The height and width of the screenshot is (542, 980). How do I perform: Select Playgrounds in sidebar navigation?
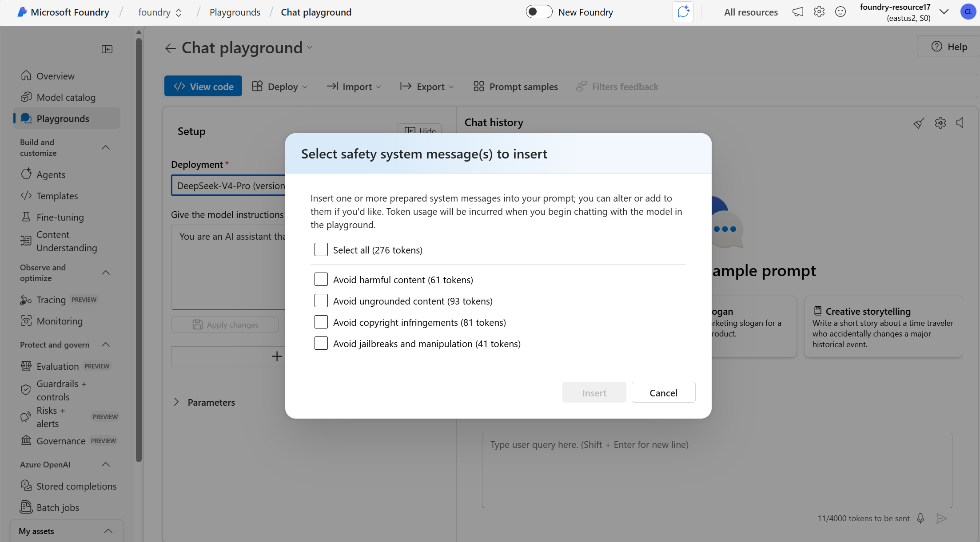(67, 119)
